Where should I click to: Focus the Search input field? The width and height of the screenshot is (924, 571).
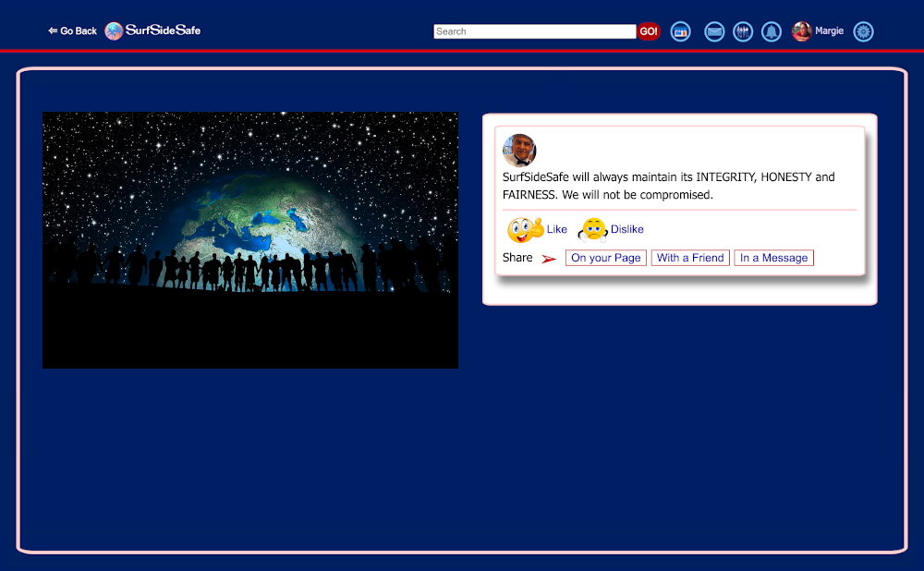(x=534, y=31)
